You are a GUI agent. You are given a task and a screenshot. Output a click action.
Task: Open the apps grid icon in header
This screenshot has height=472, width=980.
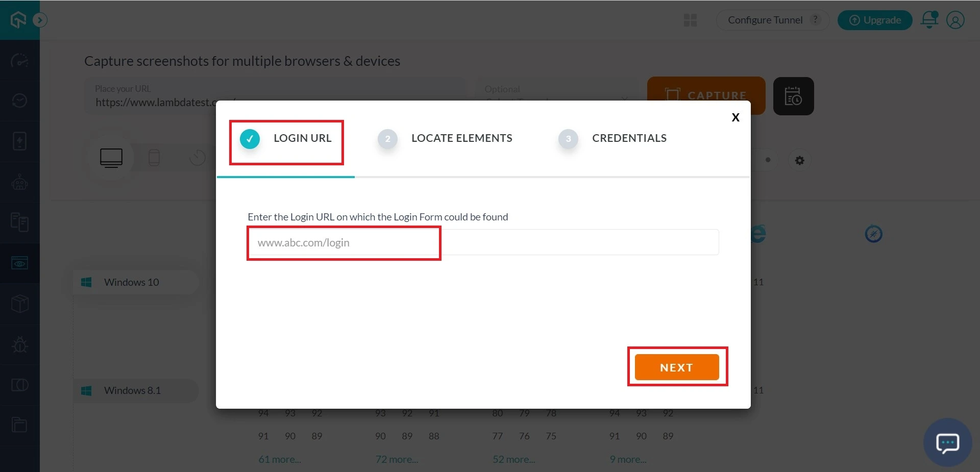coord(690,20)
